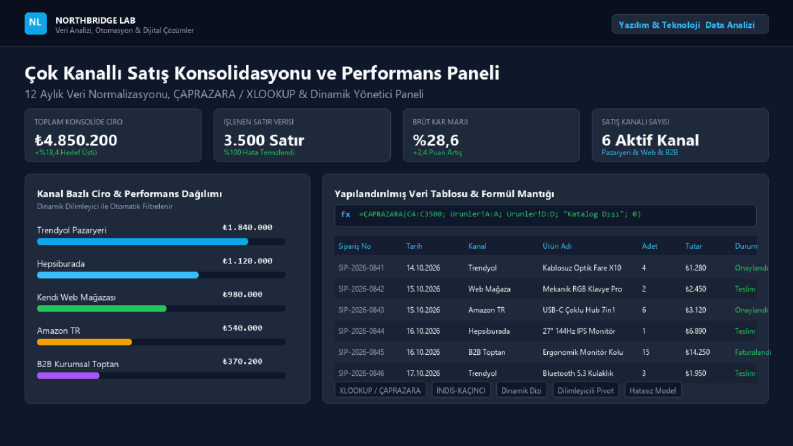Screen dimensions: 793x446
Task: Click the %28,6 gross margin value
Action: 435,140
